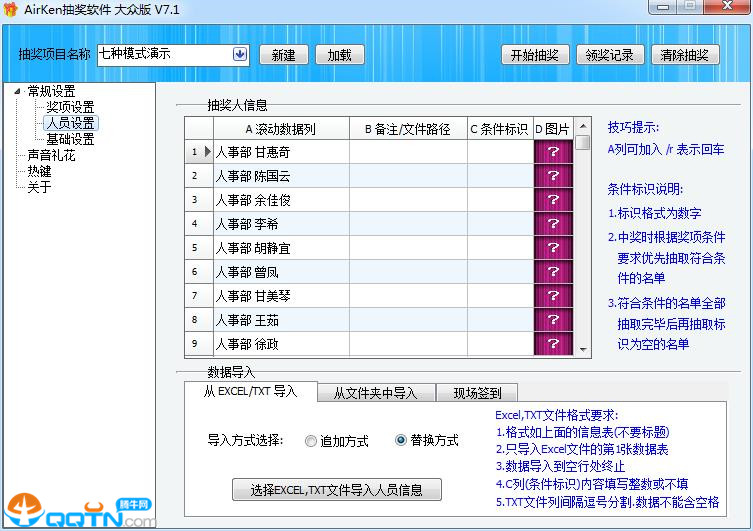This screenshot has height=531, width=753.
Task: Switch to the 现场签到 tab
Action: pos(476,393)
